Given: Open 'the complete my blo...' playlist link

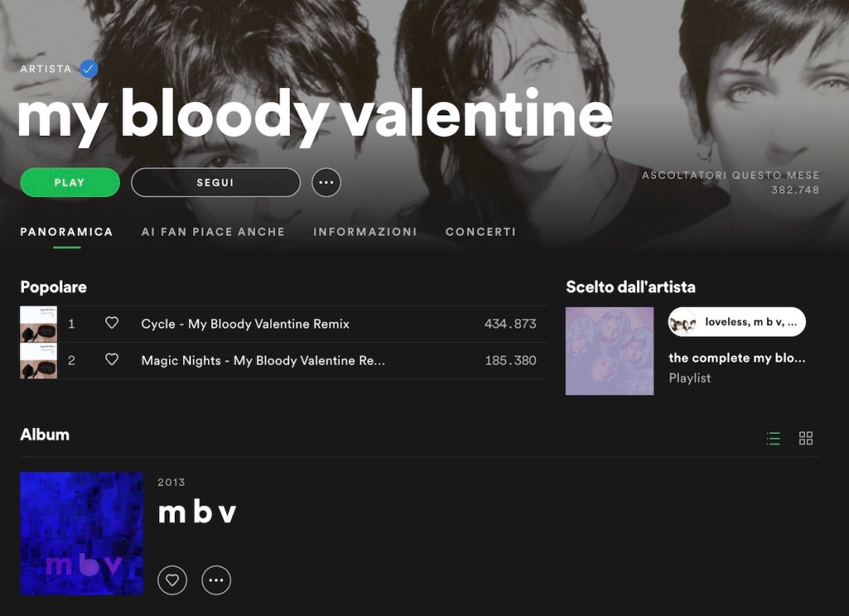Looking at the screenshot, I should (737, 358).
